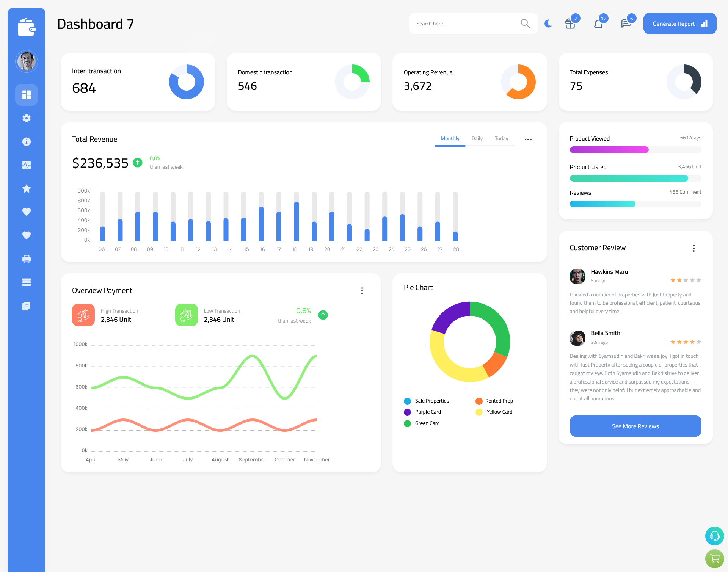Open the notifications panel icon
The width and height of the screenshot is (728, 572).
[x=598, y=23]
